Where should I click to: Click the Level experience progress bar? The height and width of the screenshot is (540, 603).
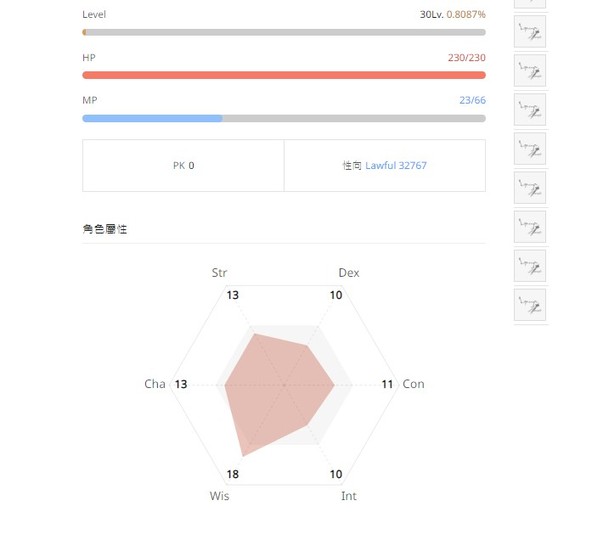[x=284, y=32]
